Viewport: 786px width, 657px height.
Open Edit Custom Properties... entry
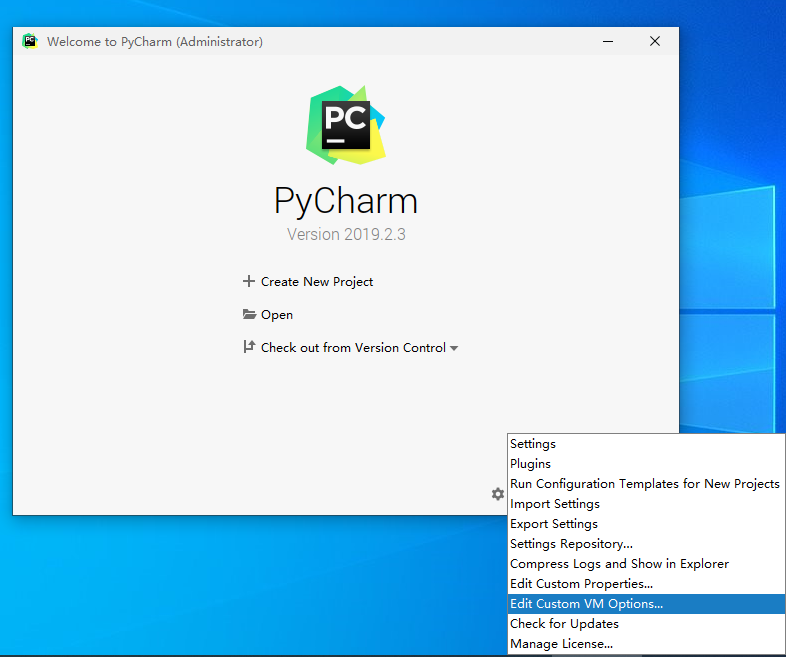click(581, 584)
